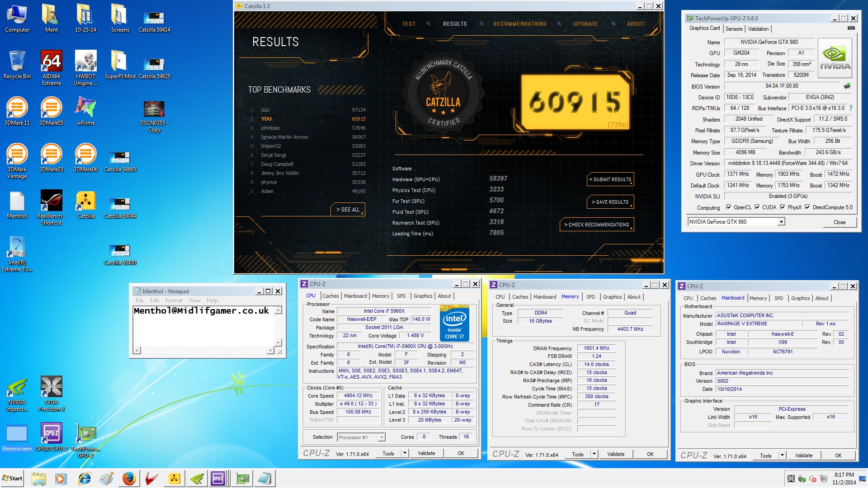This screenshot has width=868, height=488.
Task: Open Caches tab in the CPU tab window
Action: pos(330,296)
